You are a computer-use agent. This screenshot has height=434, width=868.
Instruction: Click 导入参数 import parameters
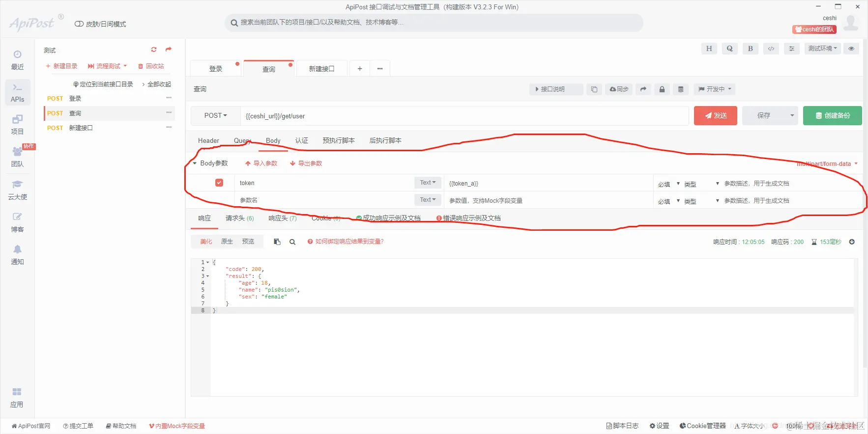261,163
